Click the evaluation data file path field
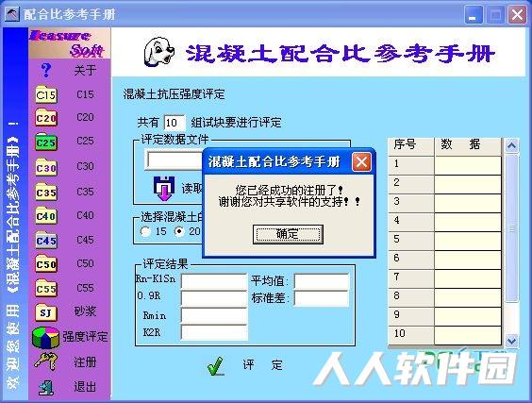Viewport: 532px width, 403px height. pos(174,160)
